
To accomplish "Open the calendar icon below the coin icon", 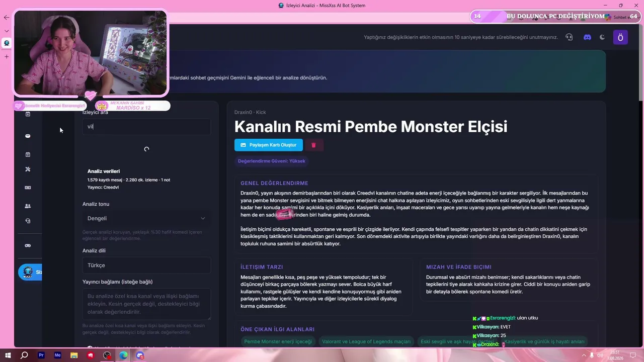I will 28,154.
